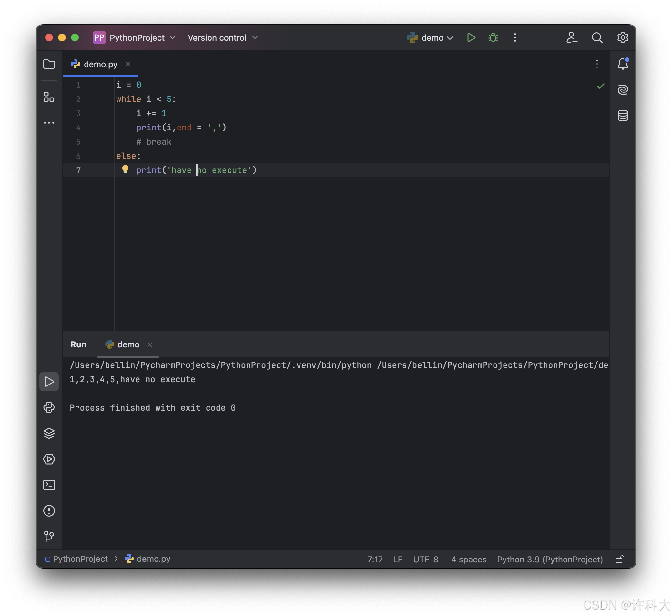Open Problems tool window exclamation icon
672x616 pixels.
click(x=49, y=511)
